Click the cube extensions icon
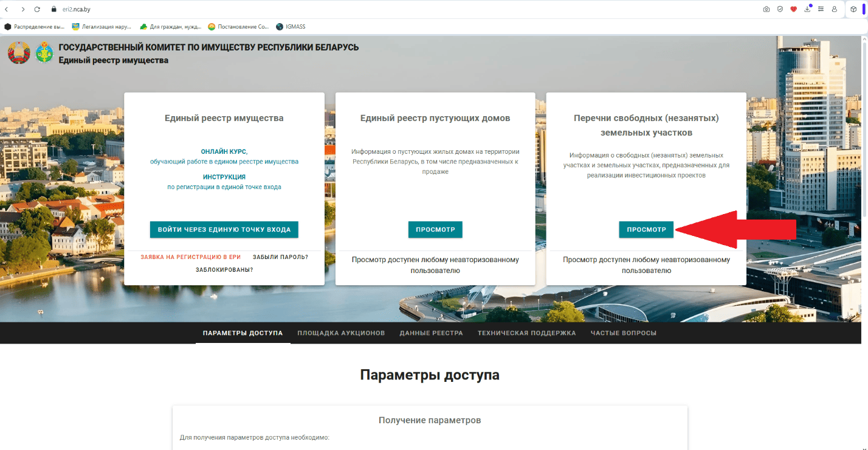Screen dimensions: 868x450 coord(853,10)
